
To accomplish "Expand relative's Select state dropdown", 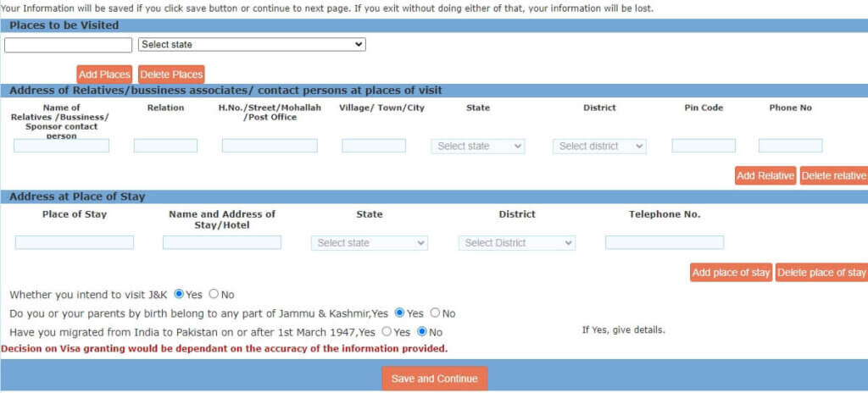I will [x=478, y=146].
